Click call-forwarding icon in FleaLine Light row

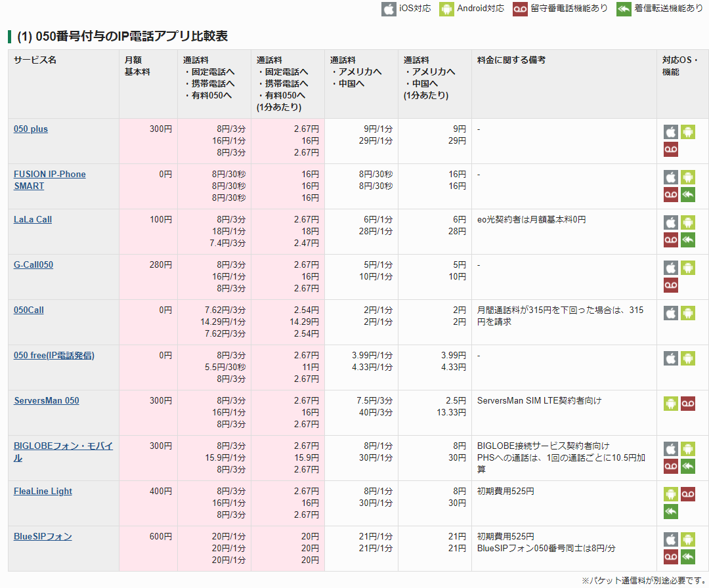tap(670, 512)
